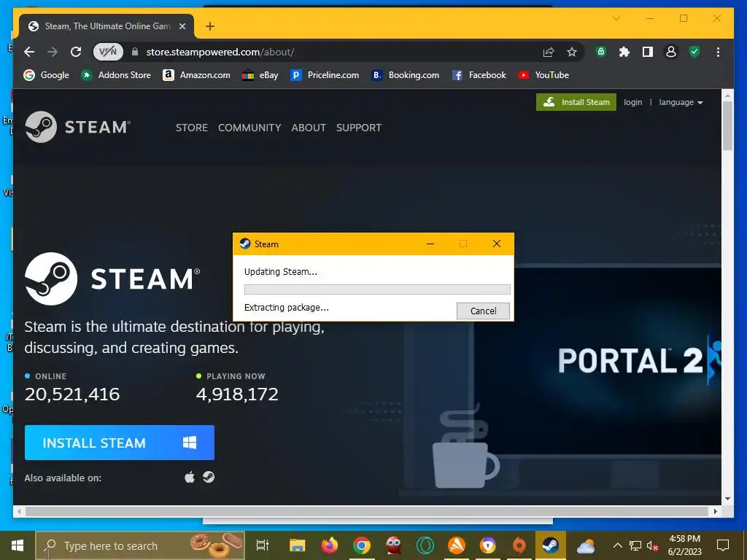Open the Avast taskbar icon
Image resolution: width=747 pixels, height=560 pixels.
(x=457, y=545)
